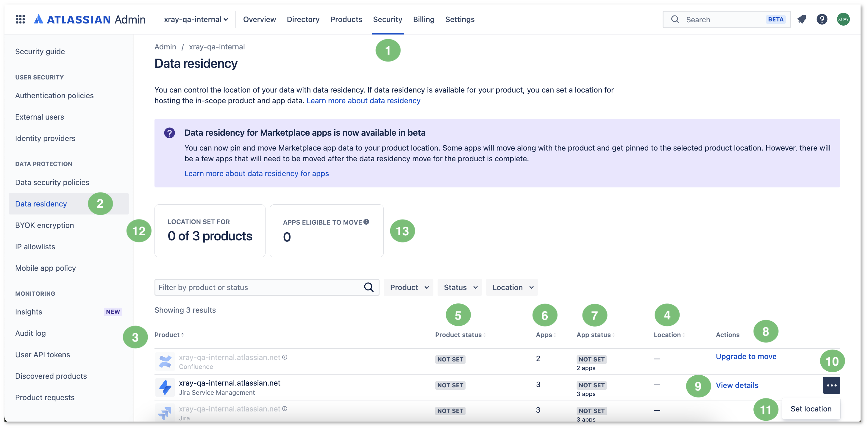Click info icon beside Jira site URL

tap(285, 409)
